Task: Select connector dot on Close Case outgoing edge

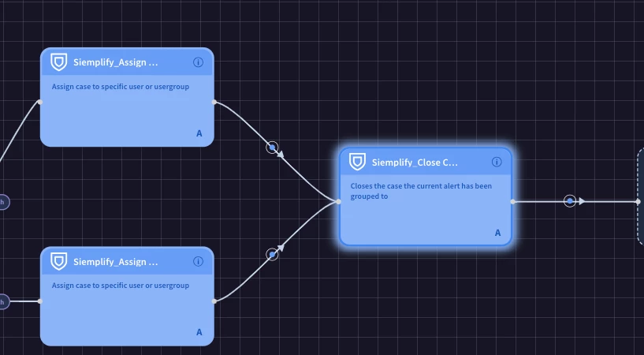Action: 570,201
